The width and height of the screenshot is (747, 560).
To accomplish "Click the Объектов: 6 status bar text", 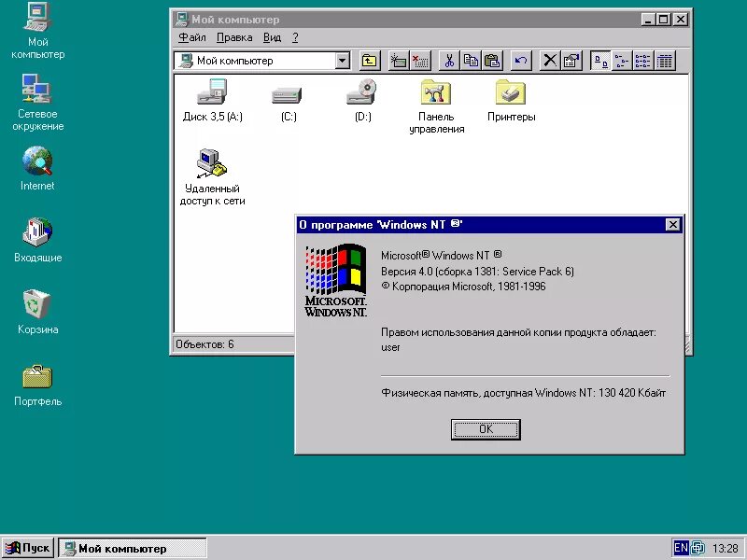I will click(x=204, y=344).
